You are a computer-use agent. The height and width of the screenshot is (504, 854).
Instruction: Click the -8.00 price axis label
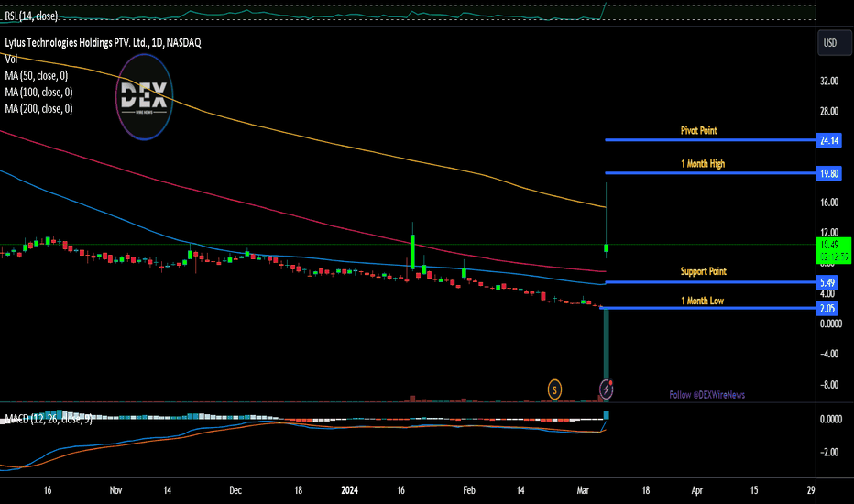[x=829, y=385]
